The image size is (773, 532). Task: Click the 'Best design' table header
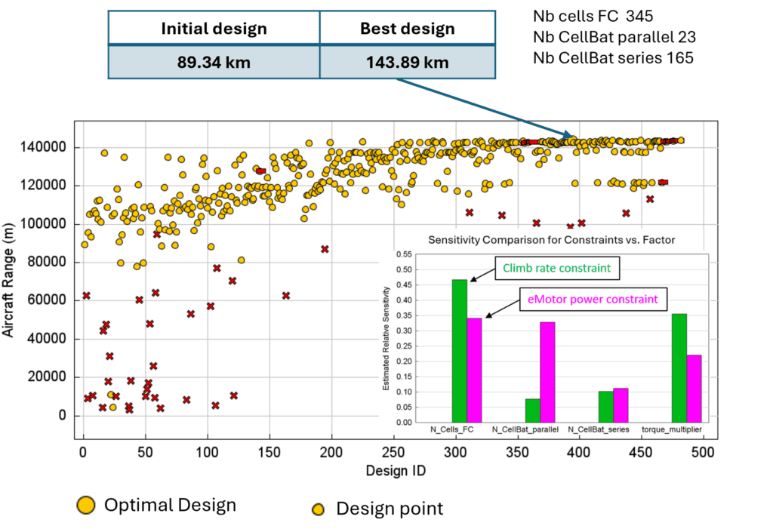(x=407, y=29)
